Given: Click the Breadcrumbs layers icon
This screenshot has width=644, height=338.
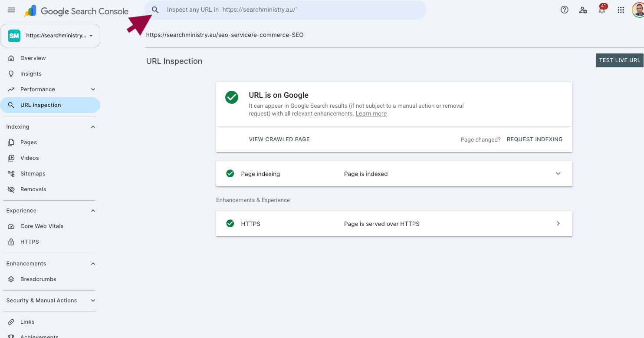Looking at the screenshot, I should click(x=11, y=279).
